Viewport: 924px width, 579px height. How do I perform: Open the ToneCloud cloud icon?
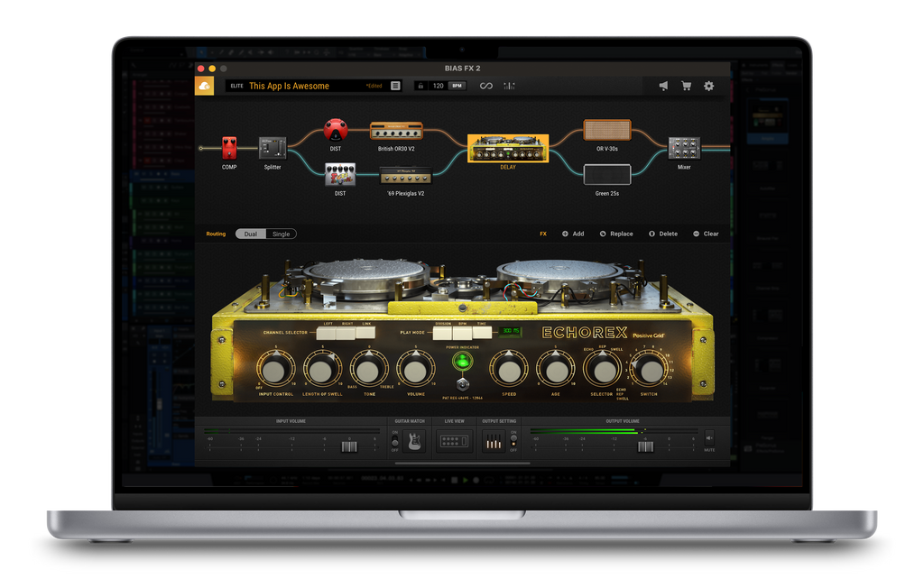tap(204, 86)
